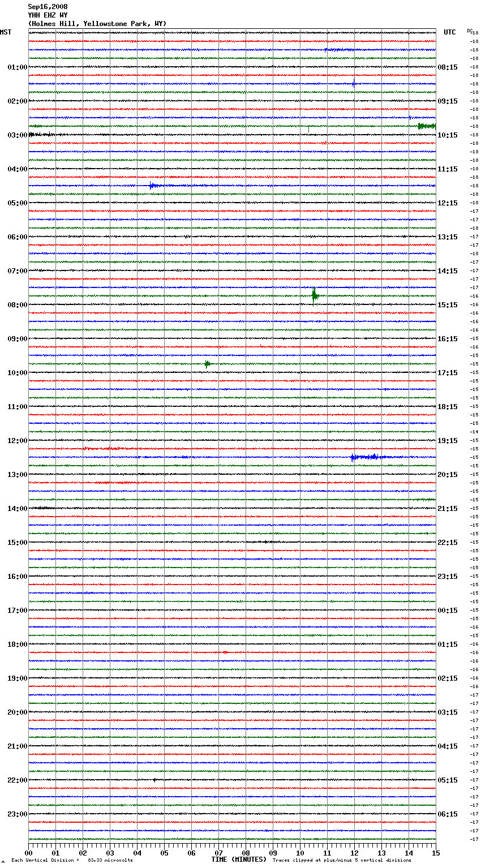The height and width of the screenshot is (868, 481).
Task: Select the station code "YHH EHZ WY"
Action: [48, 15]
